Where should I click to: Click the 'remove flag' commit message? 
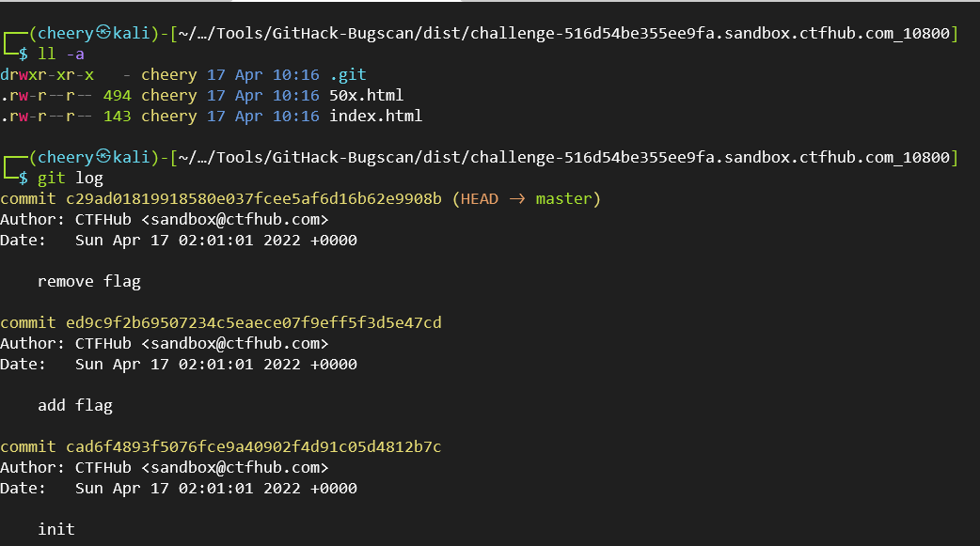tap(88, 281)
